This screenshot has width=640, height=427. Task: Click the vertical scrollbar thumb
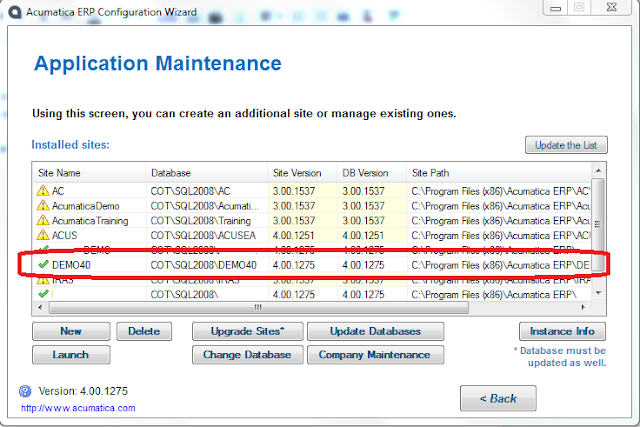(x=598, y=224)
